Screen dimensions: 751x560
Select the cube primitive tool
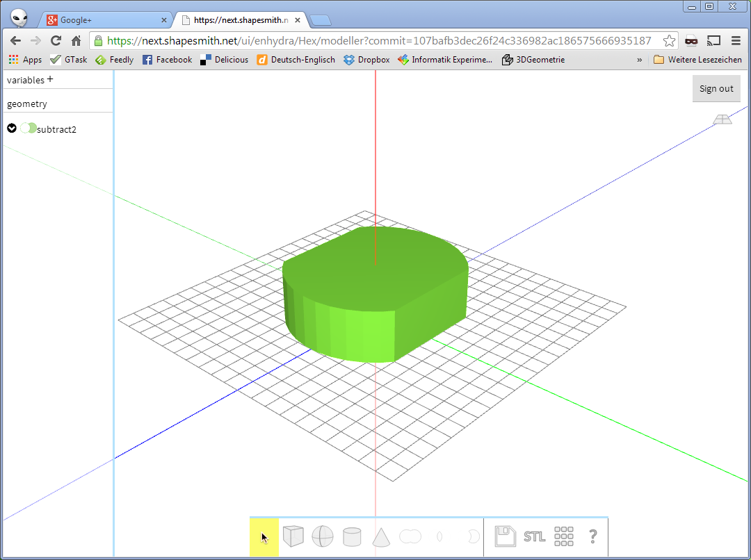coord(293,536)
